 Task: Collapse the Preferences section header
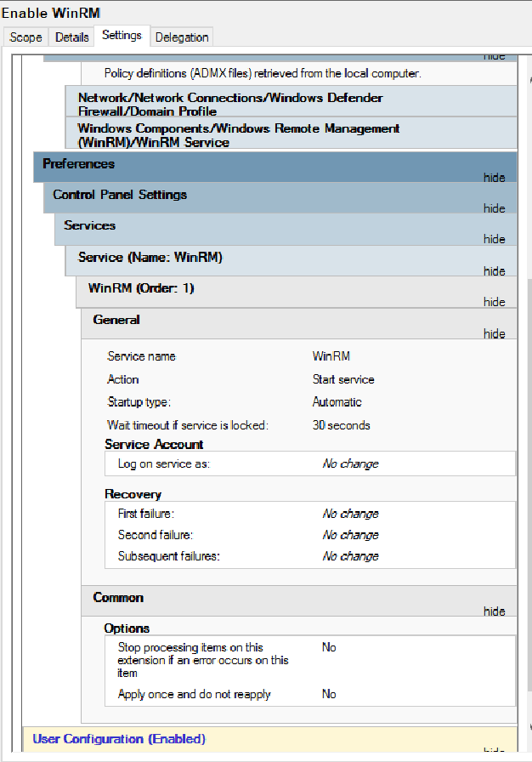point(275,167)
